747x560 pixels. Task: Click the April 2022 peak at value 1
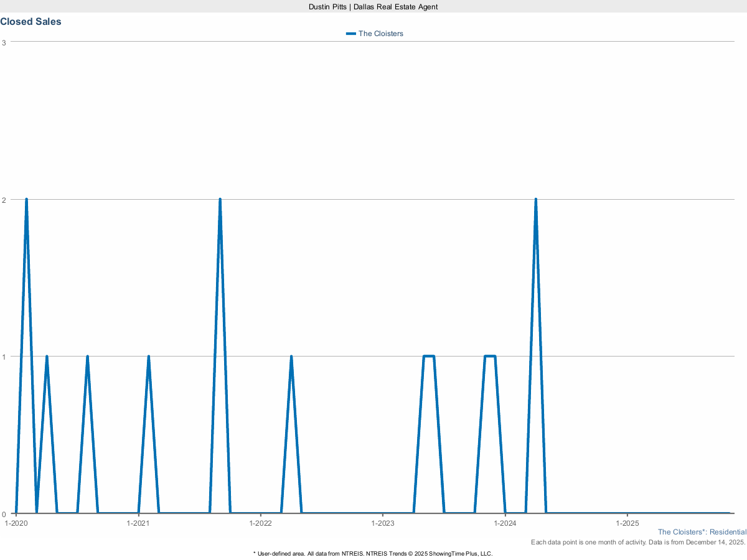[291, 357]
